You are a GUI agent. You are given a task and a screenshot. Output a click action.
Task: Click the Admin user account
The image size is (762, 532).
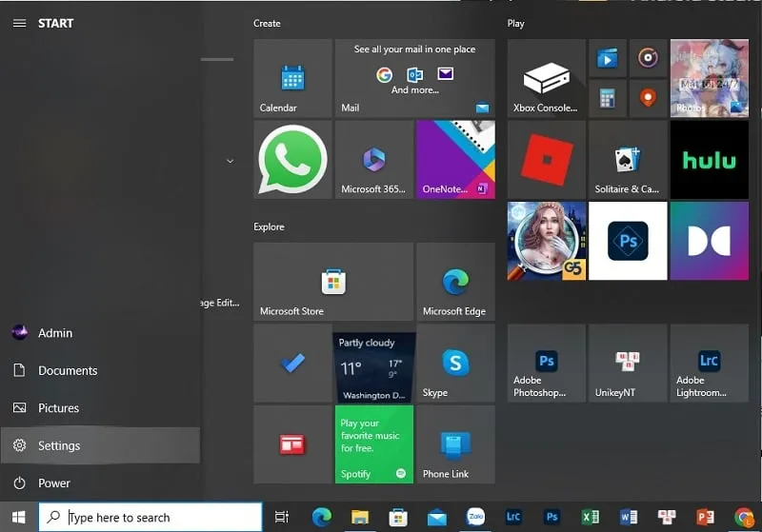[x=54, y=333]
